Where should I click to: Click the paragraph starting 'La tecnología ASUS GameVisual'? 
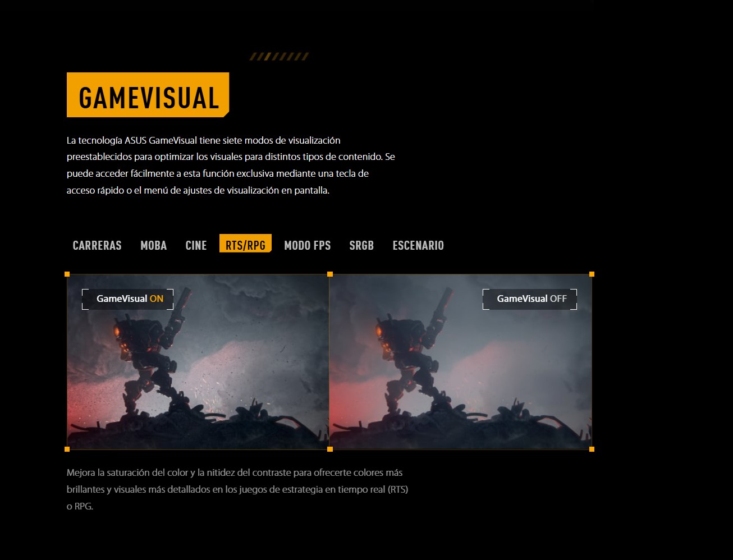pos(231,165)
